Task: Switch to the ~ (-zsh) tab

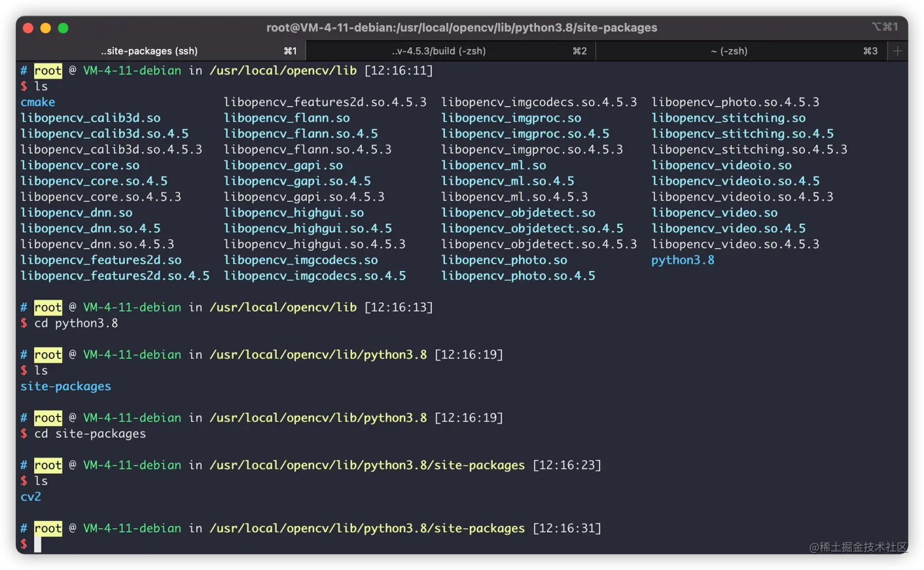Action: (741, 51)
